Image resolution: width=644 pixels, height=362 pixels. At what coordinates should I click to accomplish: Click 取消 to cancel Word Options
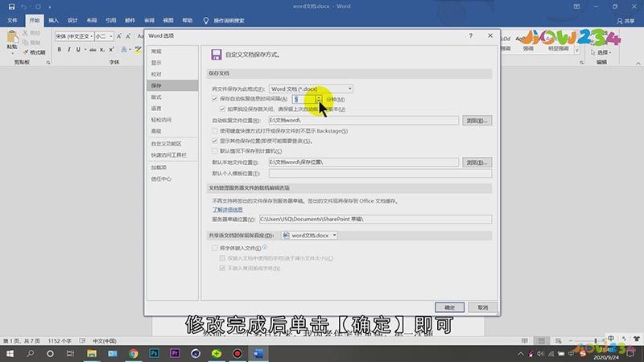click(482, 307)
